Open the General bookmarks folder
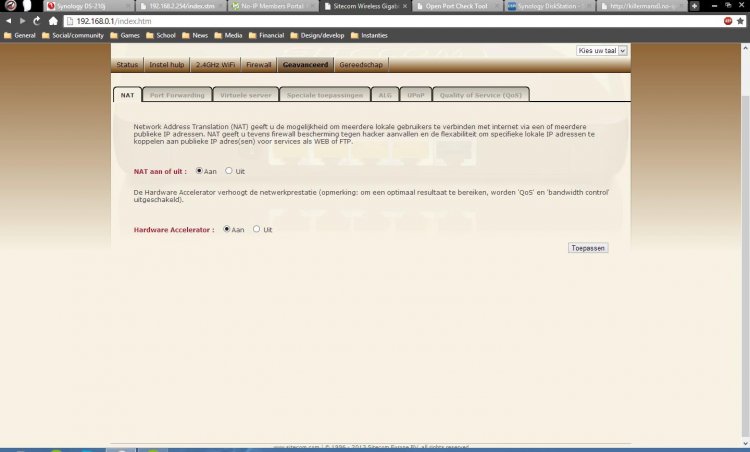Image resolution: width=750 pixels, height=452 pixels. [22, 34]
